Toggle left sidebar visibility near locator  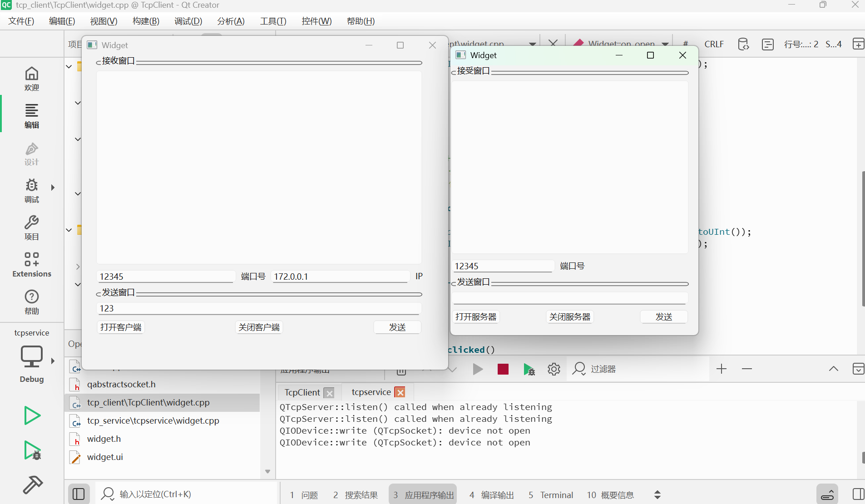[x=79, y=494]
